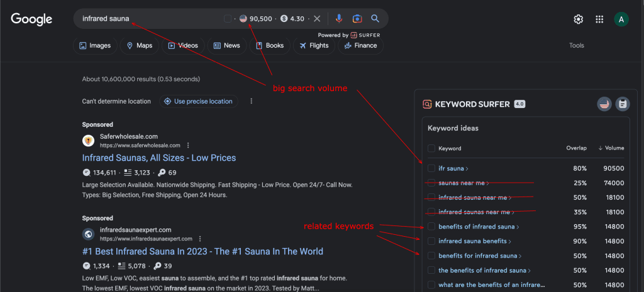Click the Keyword Surfer panel logo icon
The image size is (644, 292).
[427, 104]
